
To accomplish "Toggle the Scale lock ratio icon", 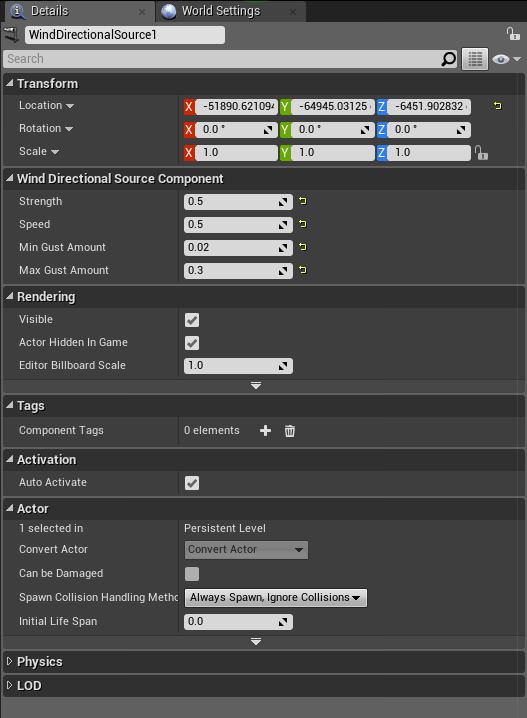I will coord(481,152).
